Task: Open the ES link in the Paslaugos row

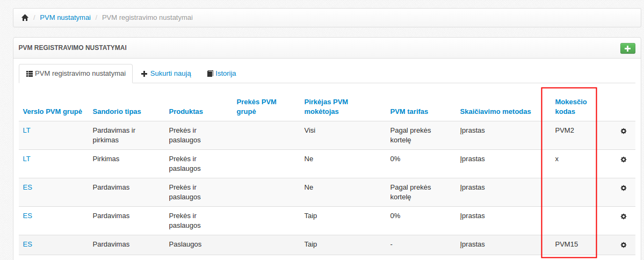Action: (x=27, y=244)
